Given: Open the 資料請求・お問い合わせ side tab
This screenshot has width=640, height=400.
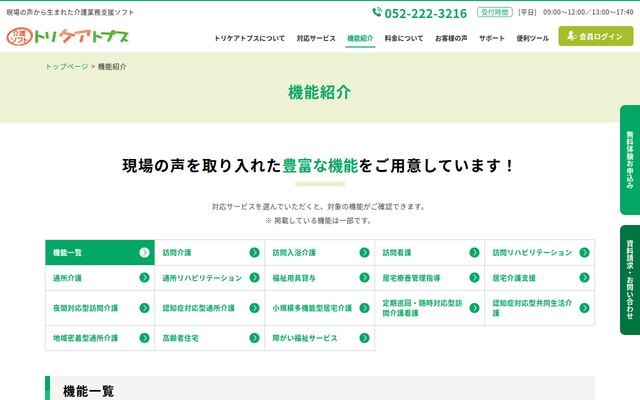Looking at the screenshot, I should click(x=630, y=280).
